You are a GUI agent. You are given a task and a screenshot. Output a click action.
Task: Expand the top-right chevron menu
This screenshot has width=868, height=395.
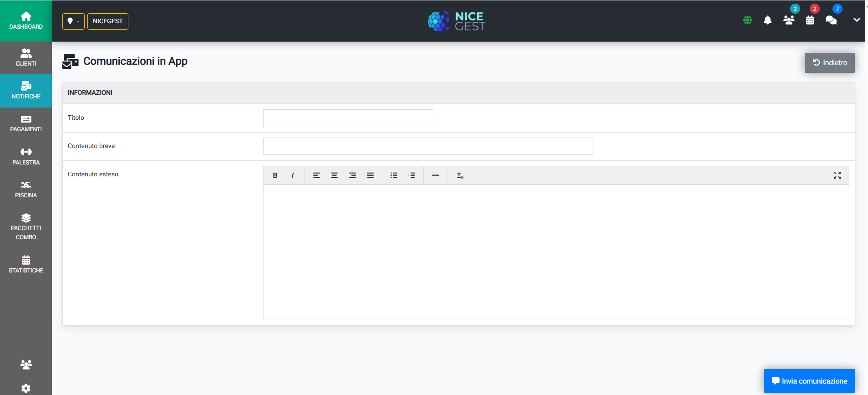857,20
